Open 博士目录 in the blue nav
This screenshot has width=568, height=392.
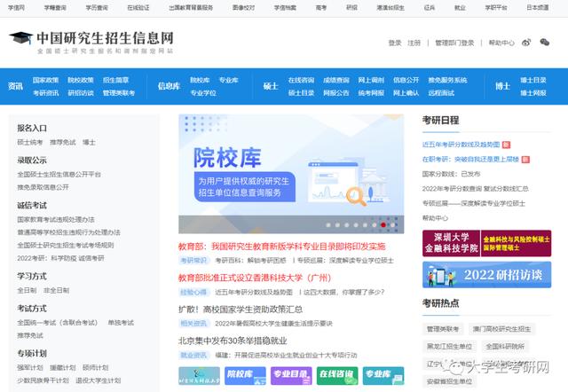point(533,80)
